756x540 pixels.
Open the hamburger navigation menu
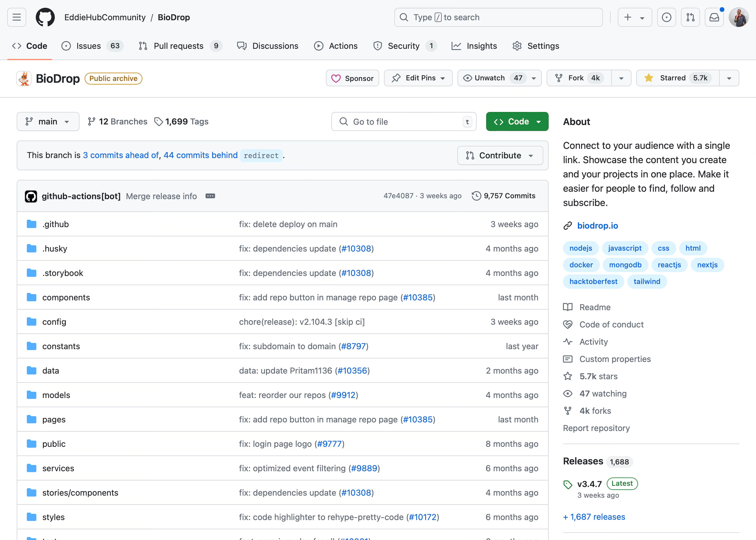[x=17, y=17]
